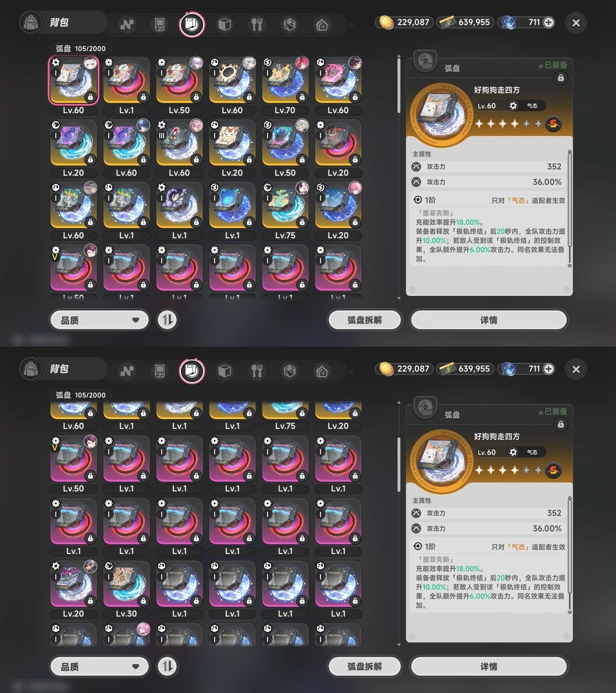The image size is (616, 693).
Task: Click the backpack icon beside 背包 in upper screenshot
Action: [31, 23]
